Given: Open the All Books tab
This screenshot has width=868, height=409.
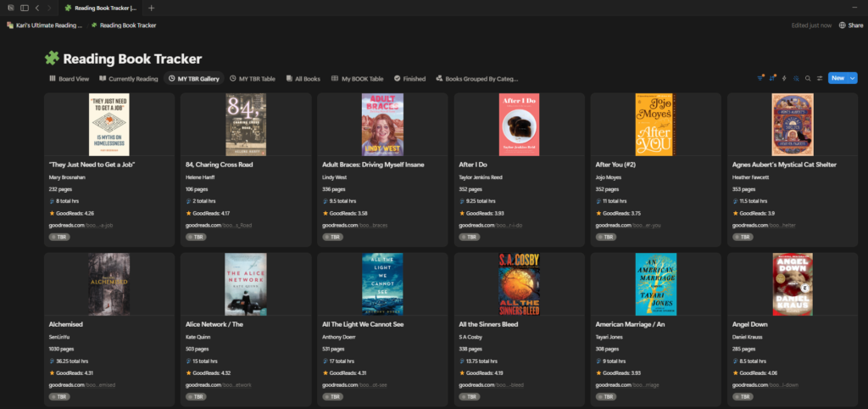Looking at the screenshot, I should [303, 79].
